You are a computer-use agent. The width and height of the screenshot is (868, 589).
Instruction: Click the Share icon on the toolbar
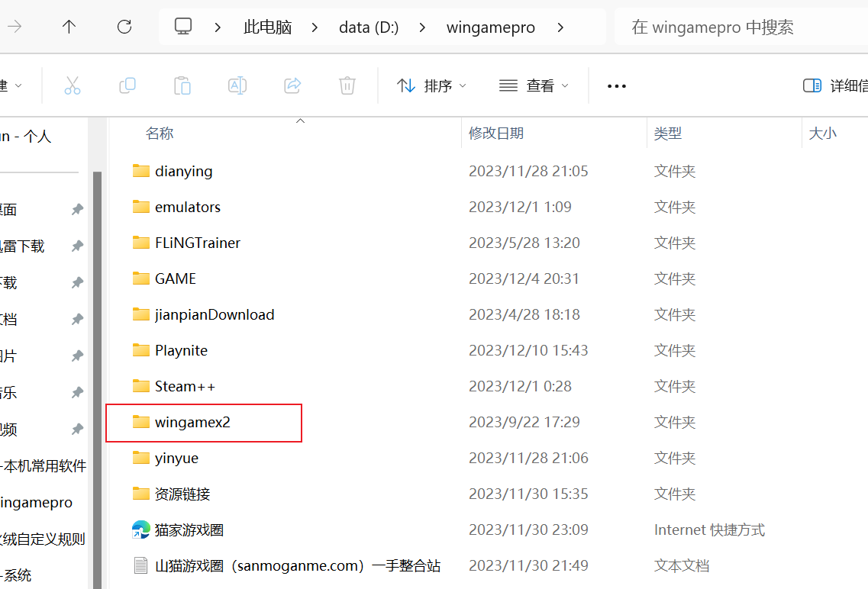click(292, 85)
